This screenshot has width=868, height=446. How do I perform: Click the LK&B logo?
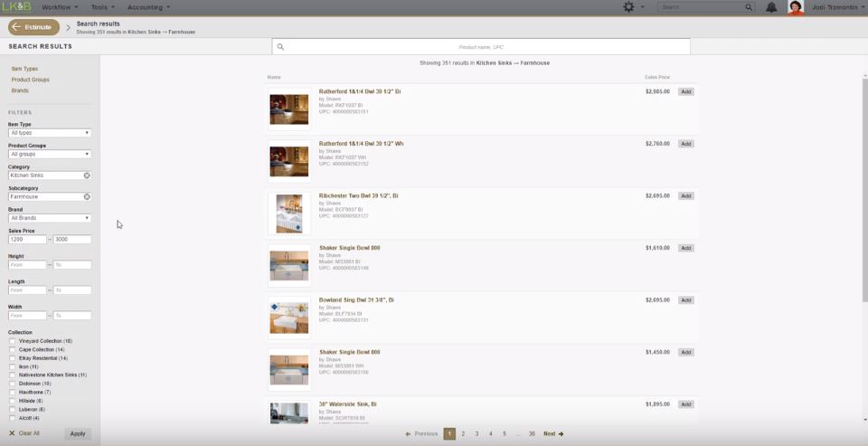[x=16, y=7]
